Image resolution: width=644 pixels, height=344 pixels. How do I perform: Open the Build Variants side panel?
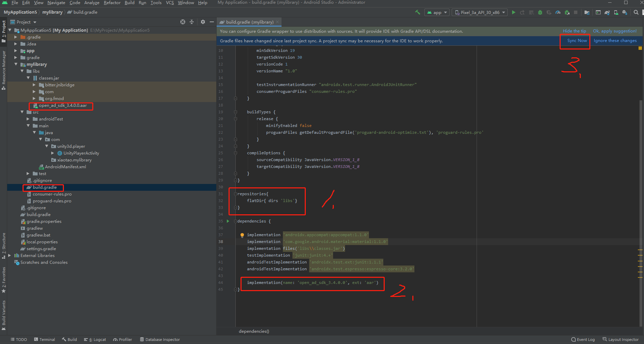click(x=3, y=315)
